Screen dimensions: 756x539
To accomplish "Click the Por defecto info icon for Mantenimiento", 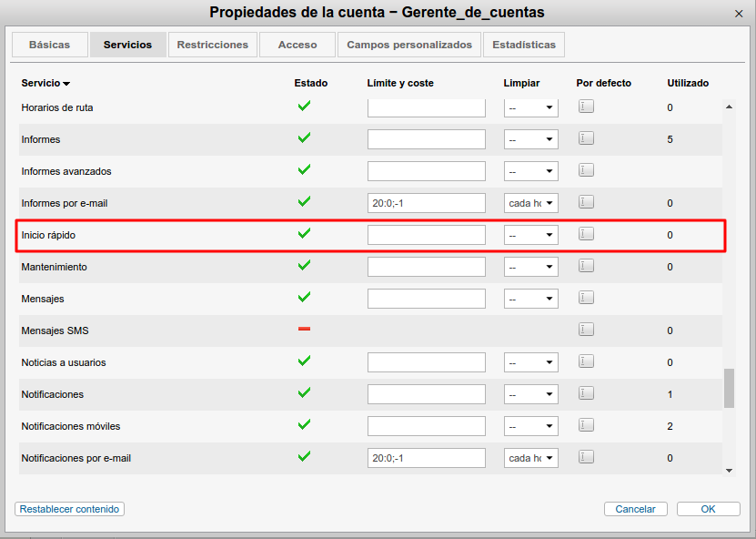I will [x=586, y=266].
